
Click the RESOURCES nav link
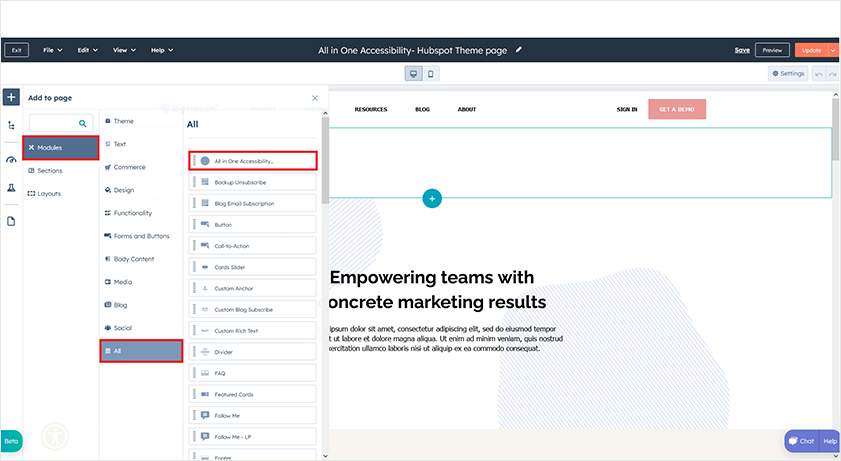click(x=371, y=109)
